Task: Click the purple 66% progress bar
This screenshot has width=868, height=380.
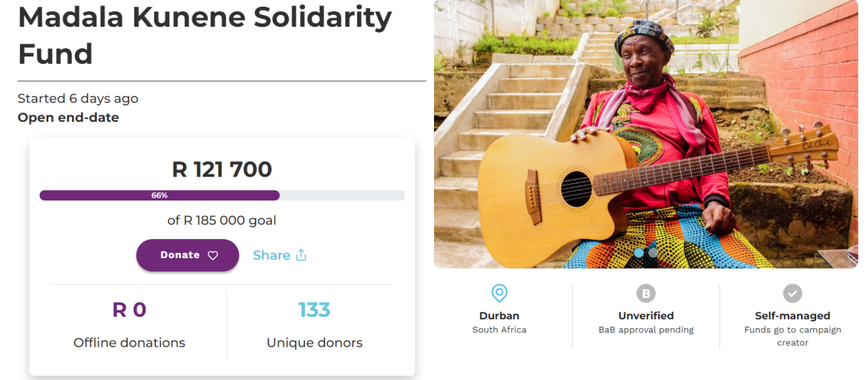Action: point(160,195)
